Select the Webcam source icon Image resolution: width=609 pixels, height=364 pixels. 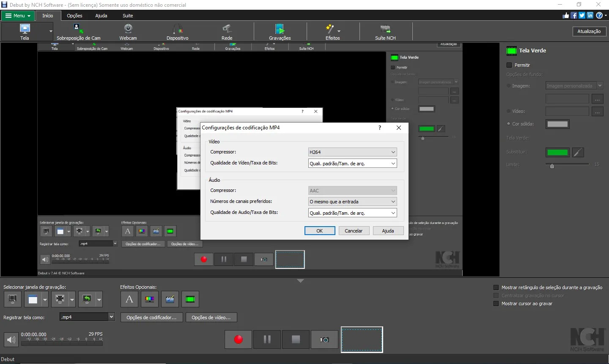coord(128,32)
